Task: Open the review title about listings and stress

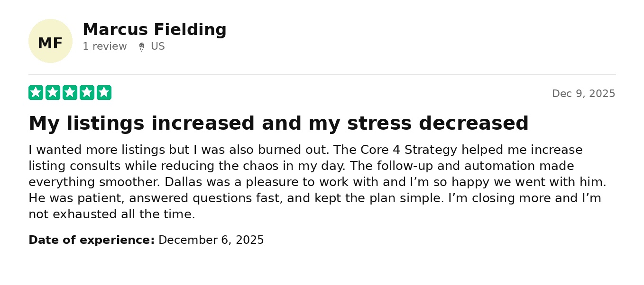Action: tap(278, 124)
